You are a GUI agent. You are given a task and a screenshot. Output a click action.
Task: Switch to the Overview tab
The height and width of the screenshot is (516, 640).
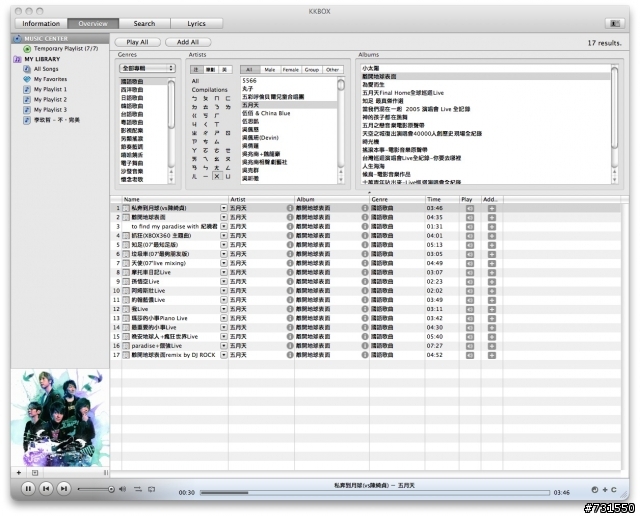pos(93,24)
